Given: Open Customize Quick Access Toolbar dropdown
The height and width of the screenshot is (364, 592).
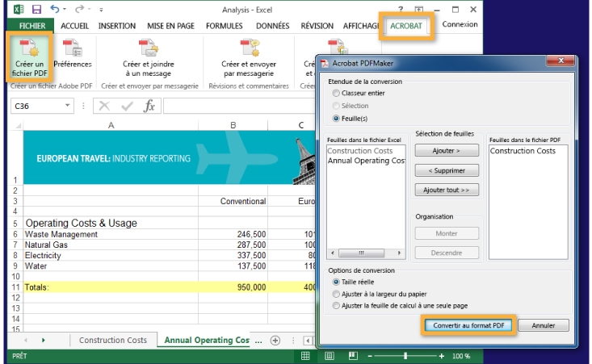Looking at the screenshot, I should pyautogui.click(x=101, y=10).
